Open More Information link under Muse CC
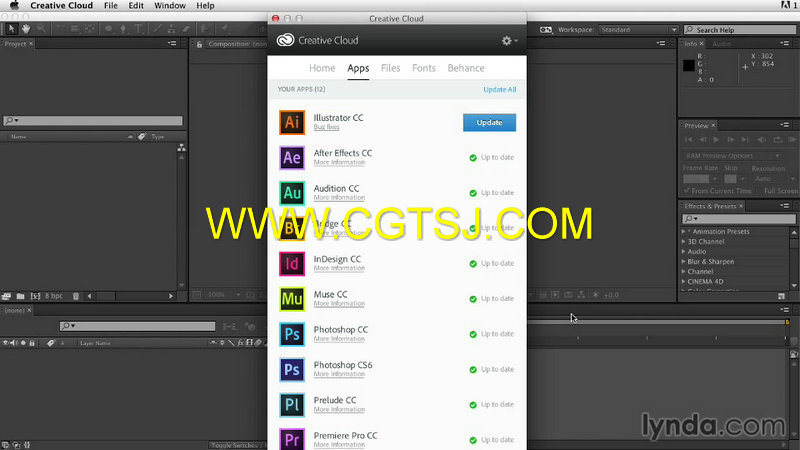Screen dimensions: 800x450 click(339, 304)
